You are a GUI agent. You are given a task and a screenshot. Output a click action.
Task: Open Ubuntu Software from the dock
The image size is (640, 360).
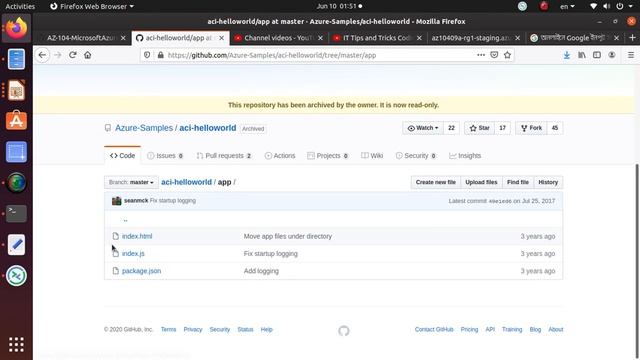coord(16,121)
